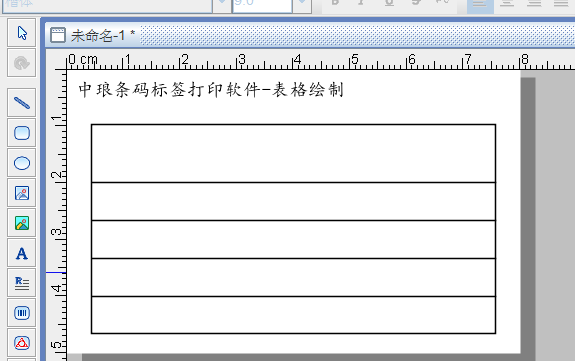This screenshot has height=361, width=575.
Task: Select the green picture insert tool
Action: 22,223
